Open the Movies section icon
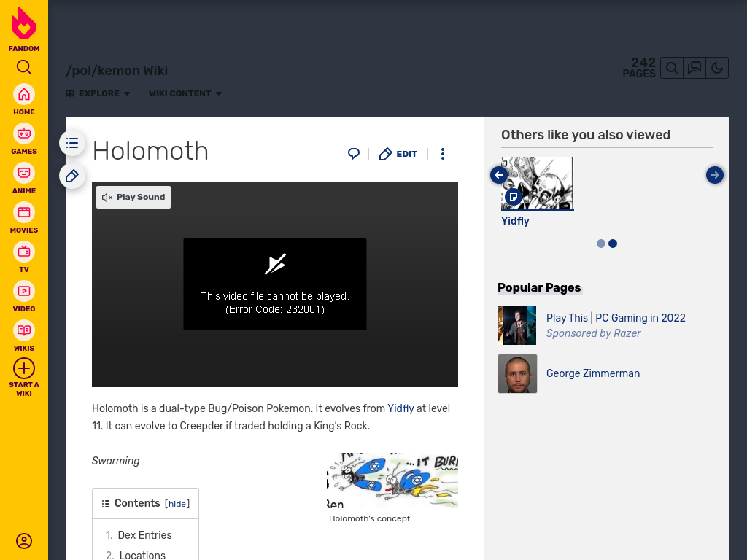This screenshot has height=560, width=747. (x=24, y=212)
